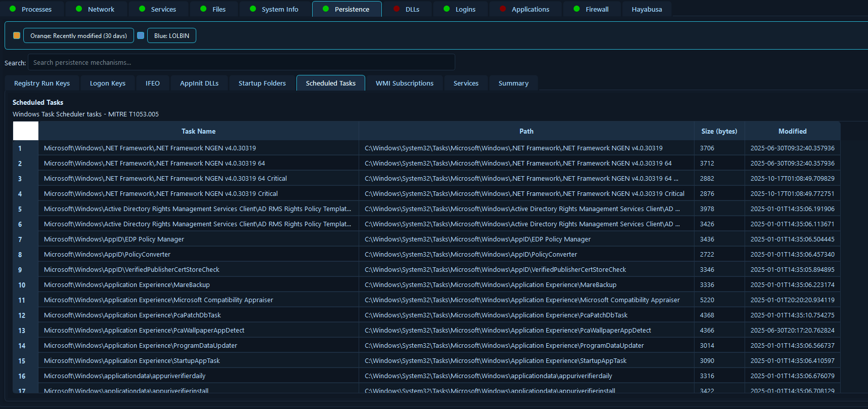
Task: Open the Hayabusa tab
Action: coord(646,9)
